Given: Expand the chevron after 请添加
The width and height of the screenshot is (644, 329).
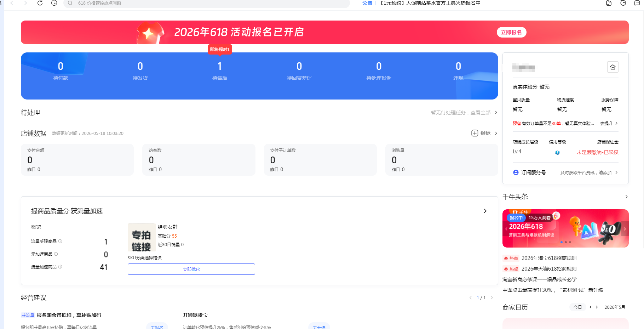Looking at the screenshot, I should [616, 172].
